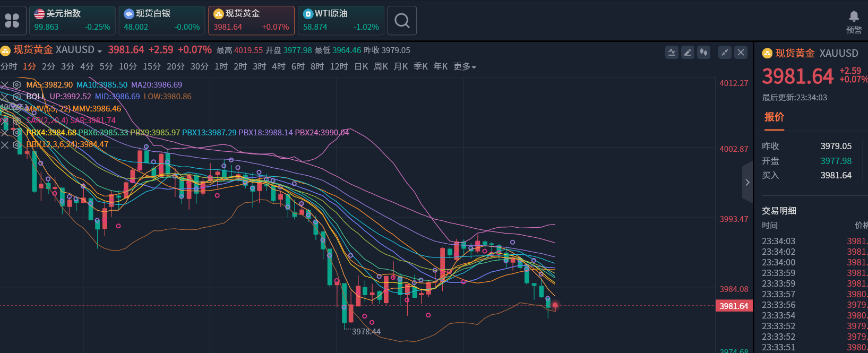Open settings gear for MA indicator

click(17, 85)
